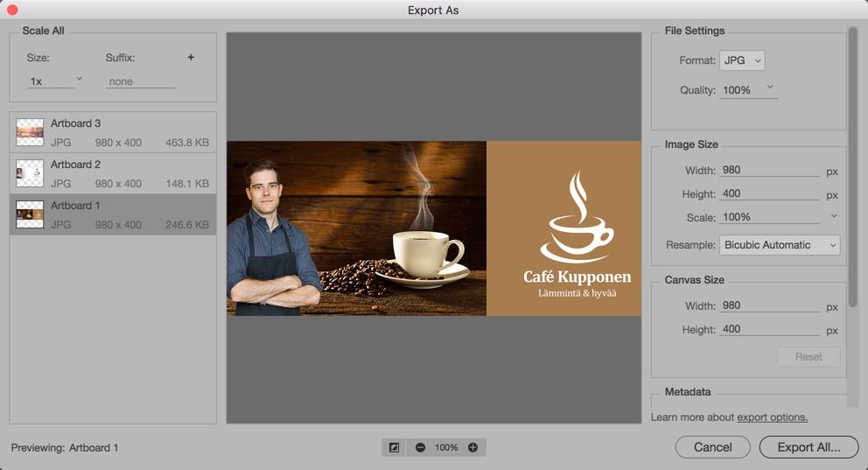Close the Export As dialog
Viewport: 868px width, 470px height.
pyautogui.click(x=12, y=10)
